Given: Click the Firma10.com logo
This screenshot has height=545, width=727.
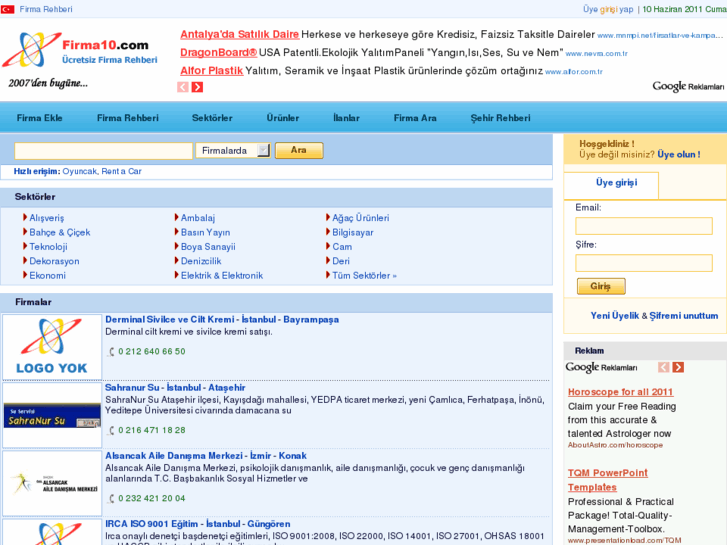Looking at the screenshot, I should pos(80,50).
